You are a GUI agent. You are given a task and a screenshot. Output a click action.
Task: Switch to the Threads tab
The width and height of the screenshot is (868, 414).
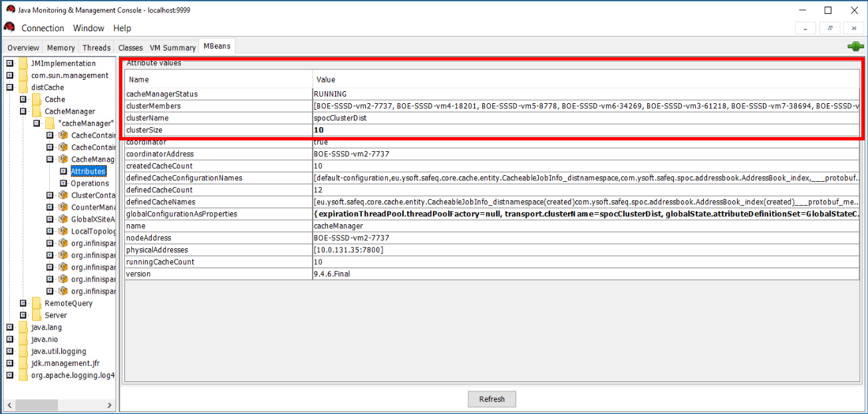tap(96, 48)
